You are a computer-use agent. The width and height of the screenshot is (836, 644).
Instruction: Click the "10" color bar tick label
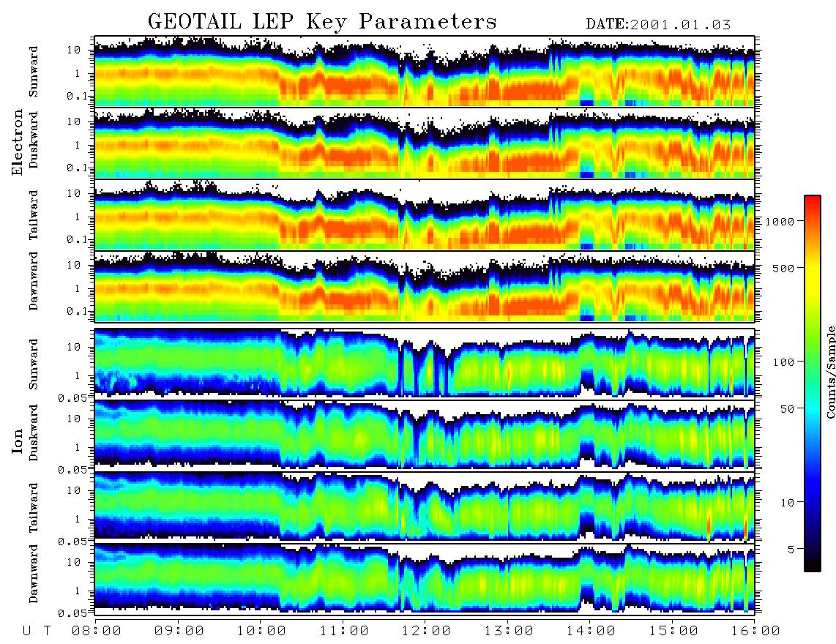click(x=788, y=503)
